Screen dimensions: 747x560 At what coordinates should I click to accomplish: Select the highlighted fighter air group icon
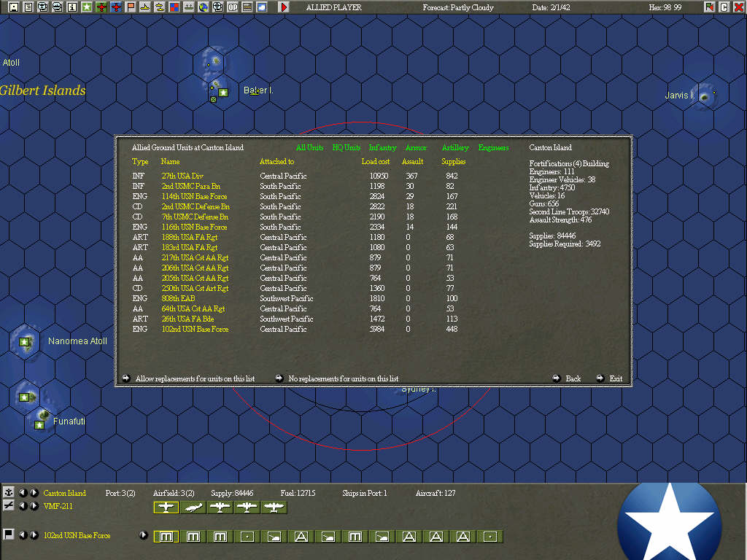166,507
